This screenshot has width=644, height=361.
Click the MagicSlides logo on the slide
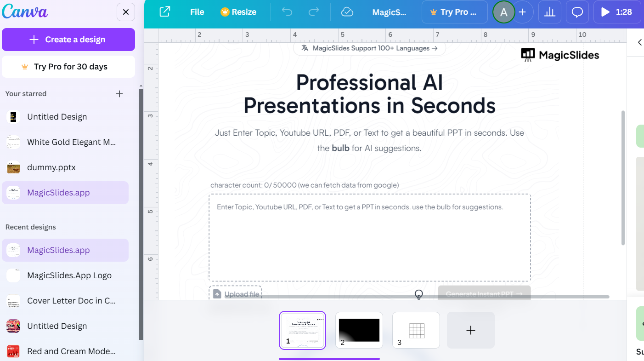560,55
